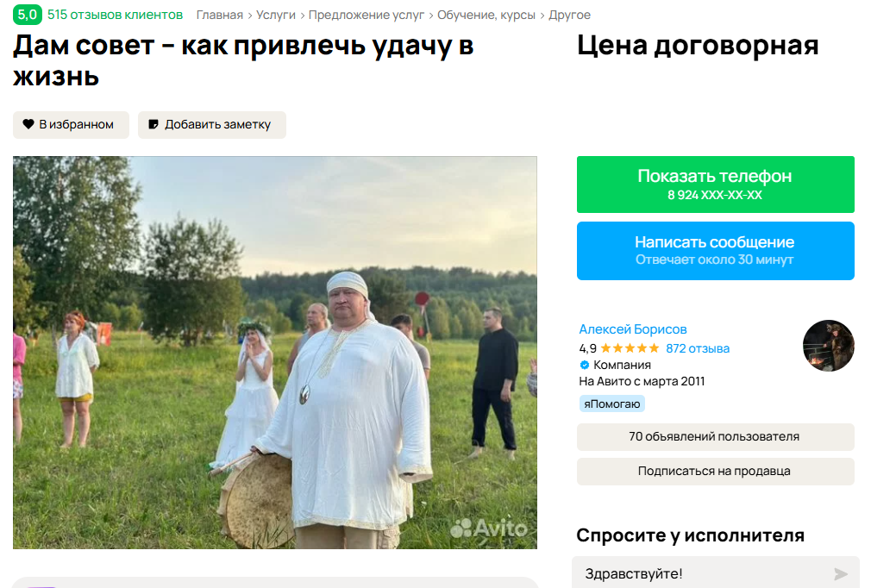Open the Предложение услуг breadcrumb
Image resolution: width=871 pixels, height=588 pixels.
(x=366, y=15)
